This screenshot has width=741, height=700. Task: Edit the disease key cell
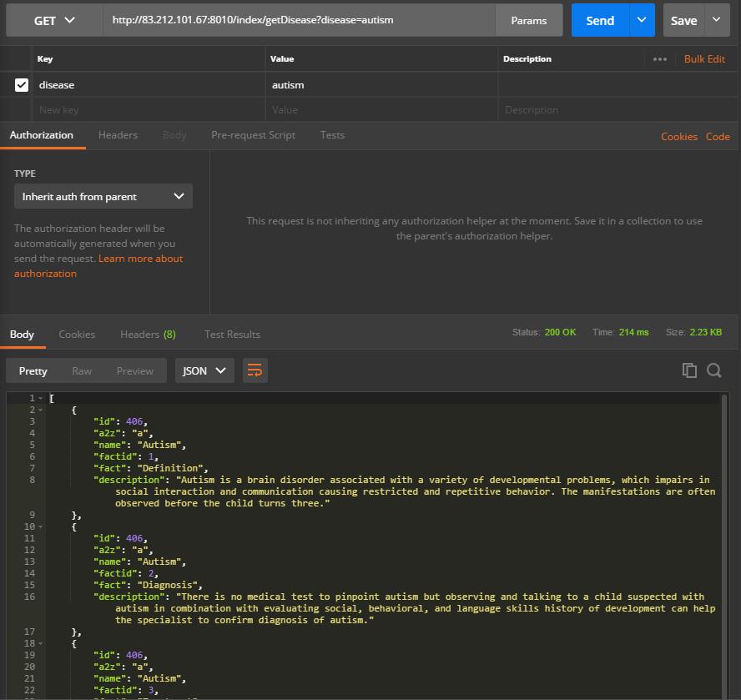149,85
